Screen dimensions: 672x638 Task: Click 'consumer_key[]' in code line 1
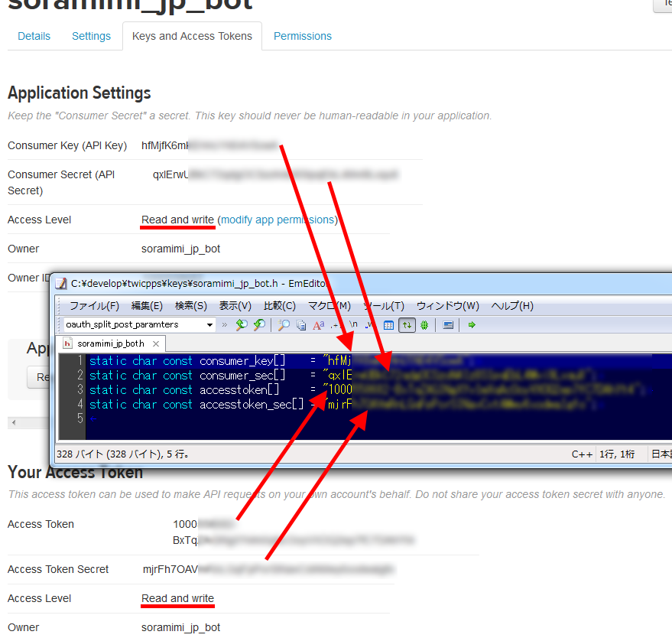(242, 361)
